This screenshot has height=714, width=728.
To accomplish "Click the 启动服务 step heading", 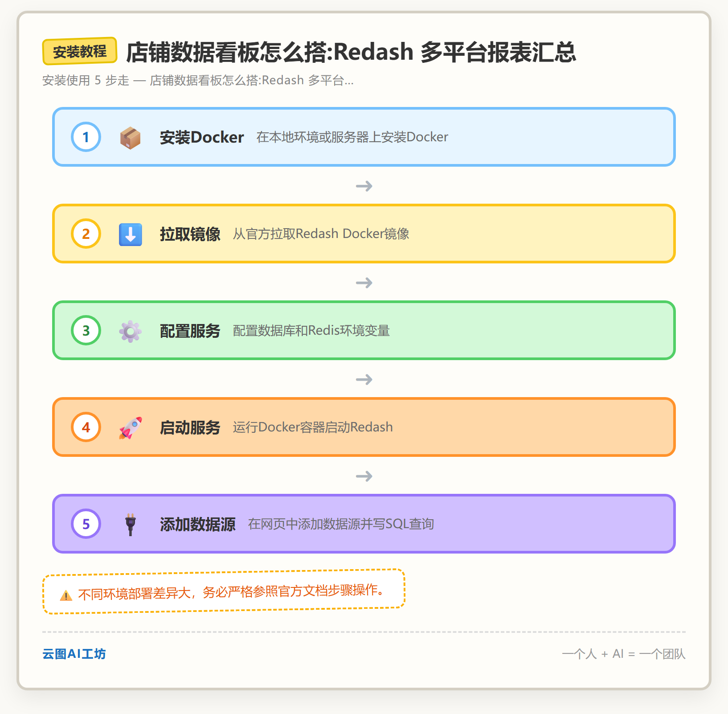I will [190, 427].
